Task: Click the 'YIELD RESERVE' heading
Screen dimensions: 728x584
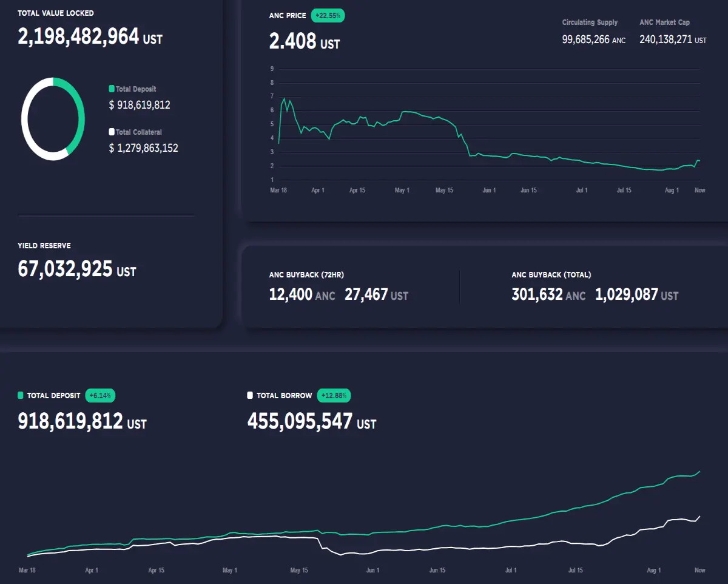Action: [x=44, y=246]
